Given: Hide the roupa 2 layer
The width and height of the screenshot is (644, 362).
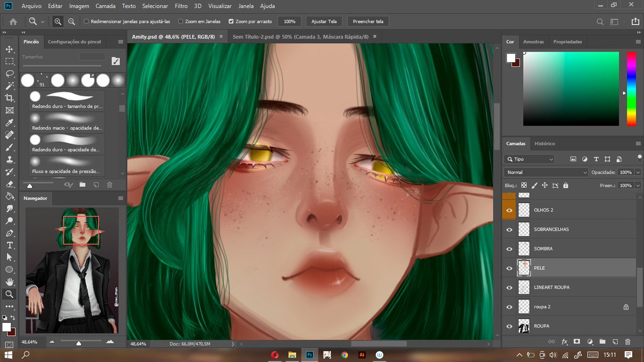Looking at the screenshot, I should [509, 306].
